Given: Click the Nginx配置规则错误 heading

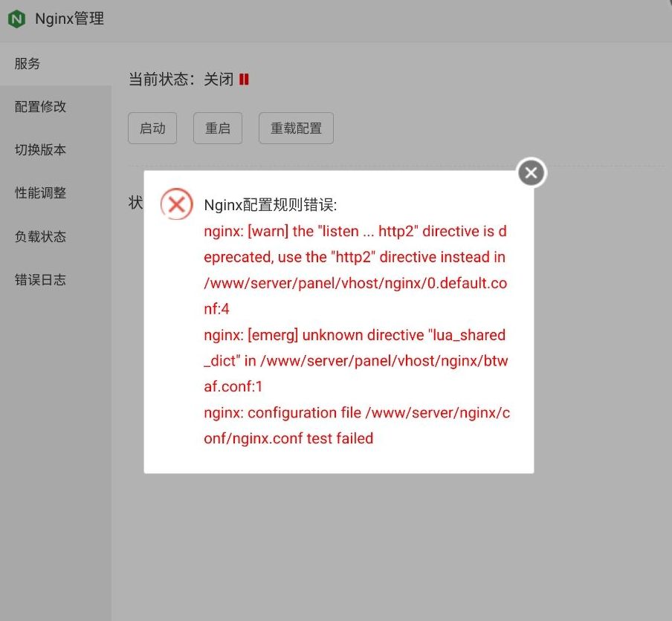Looking at the screenshot, I should [x=271, y=205].
